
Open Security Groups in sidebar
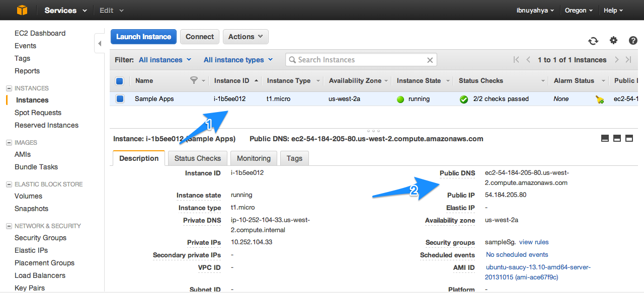40,238
